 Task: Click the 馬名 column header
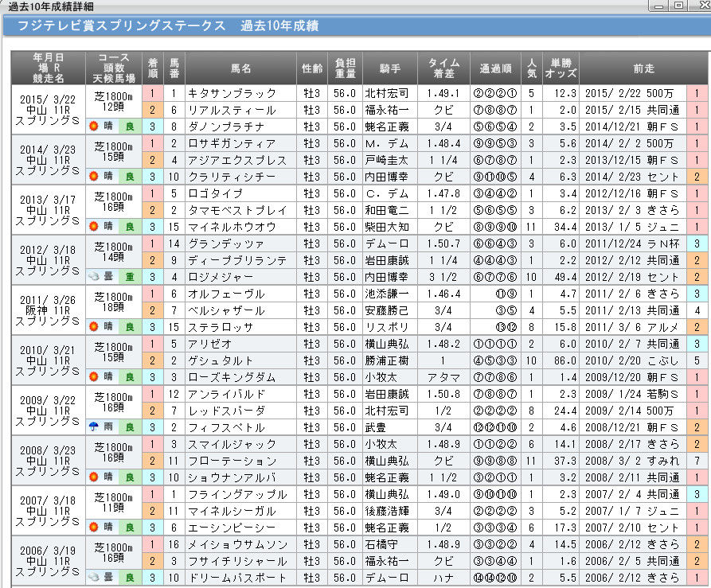click(x=240, y=68)
